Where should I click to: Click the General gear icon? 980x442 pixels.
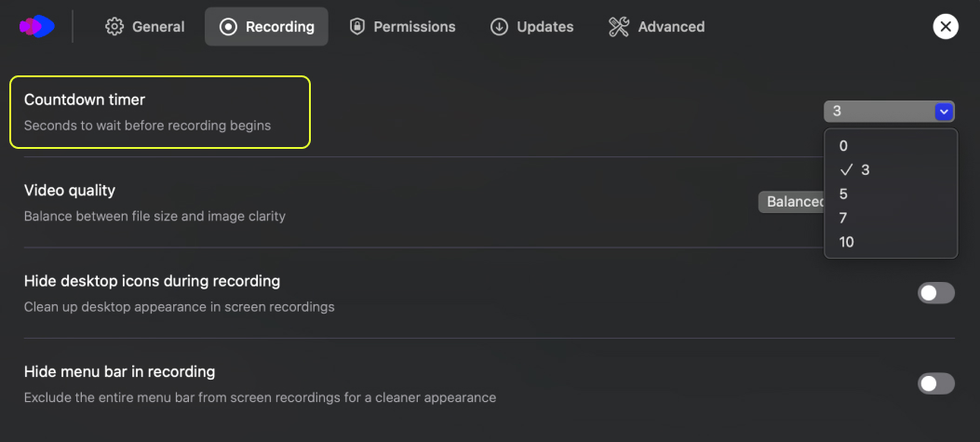[114, 27]
